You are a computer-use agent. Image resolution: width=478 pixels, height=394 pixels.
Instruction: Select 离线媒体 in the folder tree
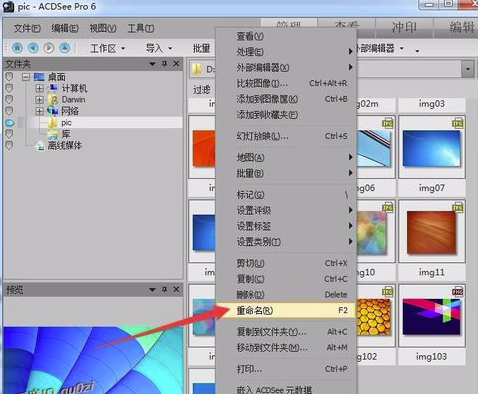click(x=65, y=145)
